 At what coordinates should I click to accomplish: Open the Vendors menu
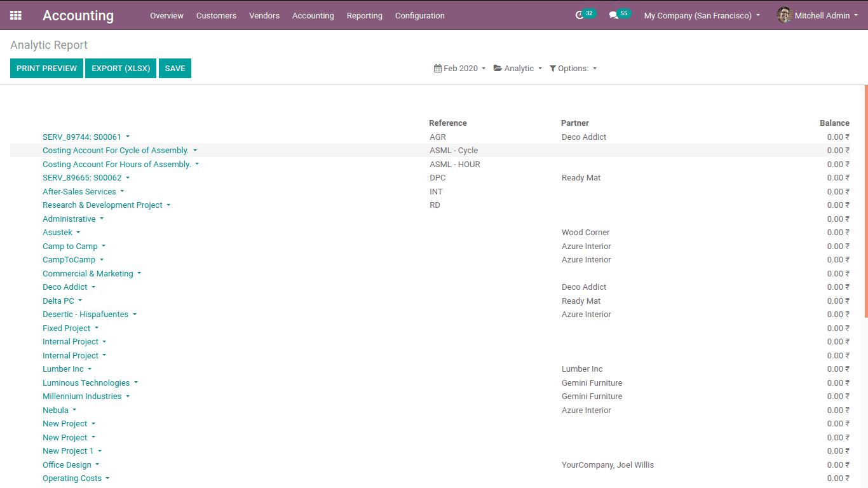264,15
